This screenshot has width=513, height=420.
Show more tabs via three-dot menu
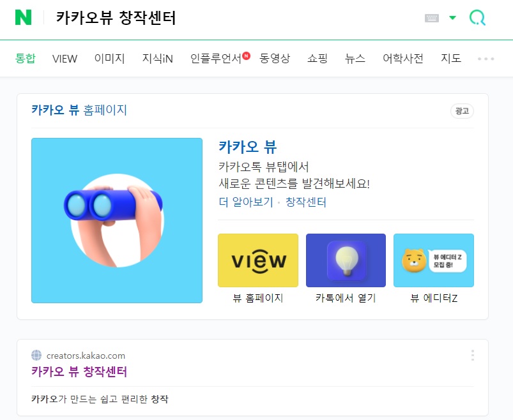486,59
